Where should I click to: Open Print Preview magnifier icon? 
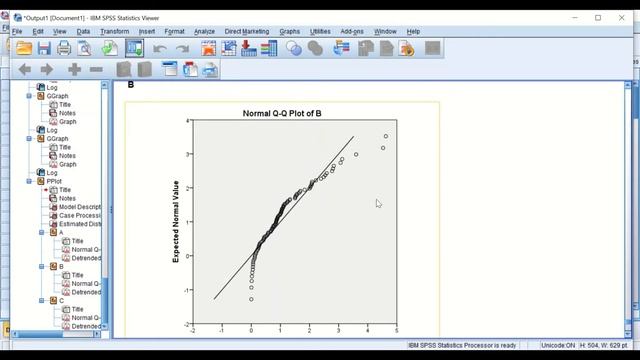(85, 49)
